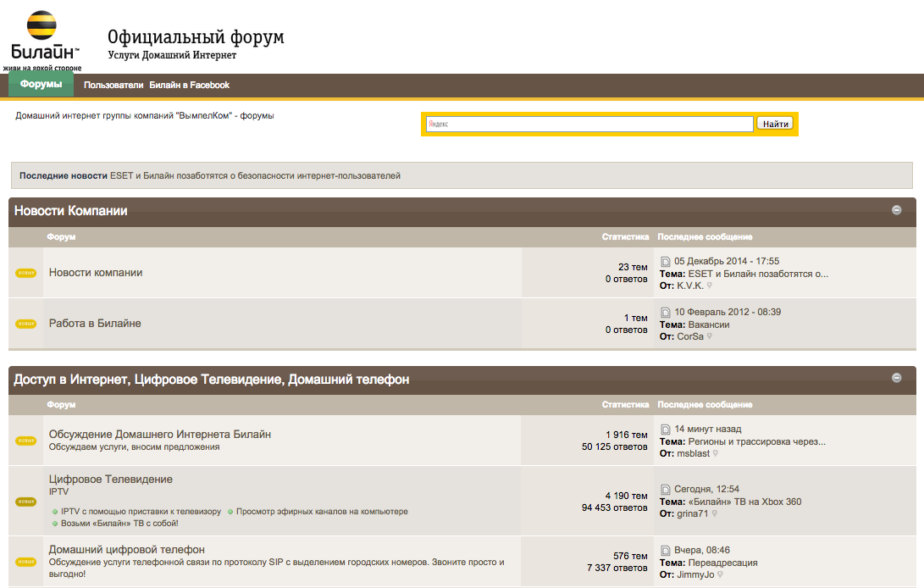This screenshot has height=588, width=924.
Task: Open the Новости компании forum
Action: (x=96, y=273)
